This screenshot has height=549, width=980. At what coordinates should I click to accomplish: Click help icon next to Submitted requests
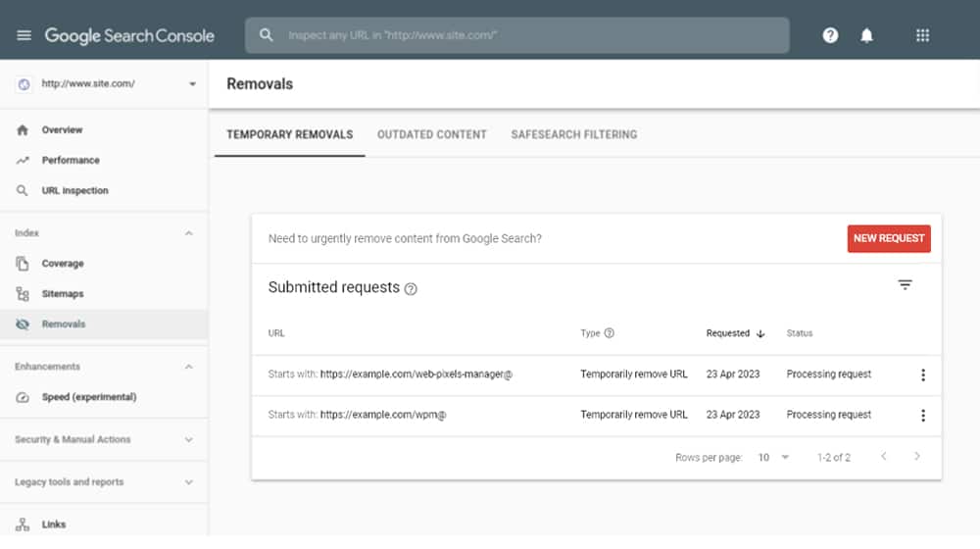(x=411, y=289)
